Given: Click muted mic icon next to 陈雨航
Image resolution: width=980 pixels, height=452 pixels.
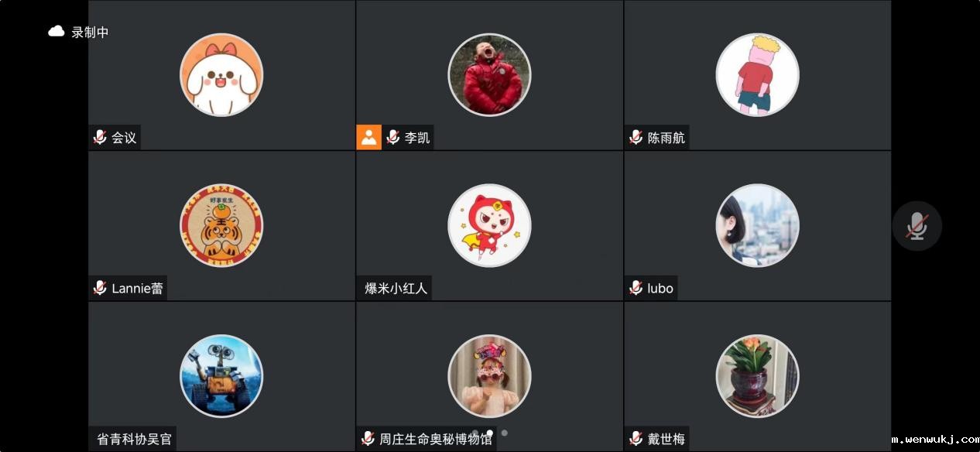Looking at the screenshot, I should 636,138.
